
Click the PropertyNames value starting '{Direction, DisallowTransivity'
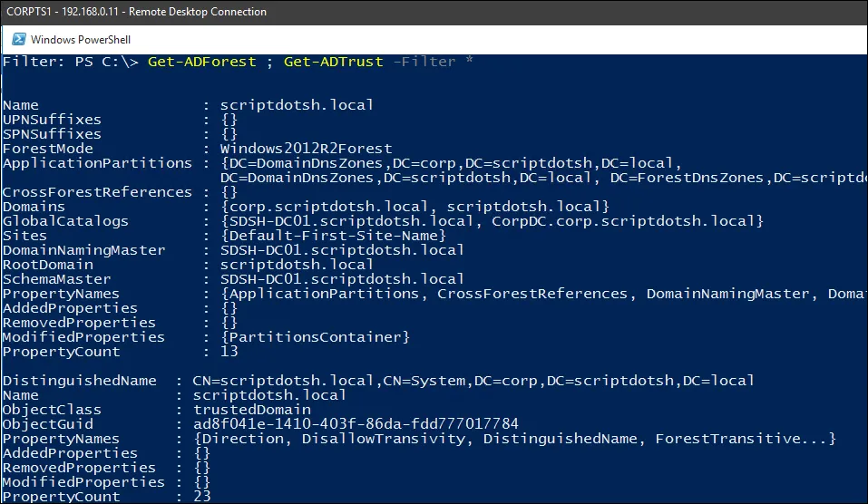point(514,439)
